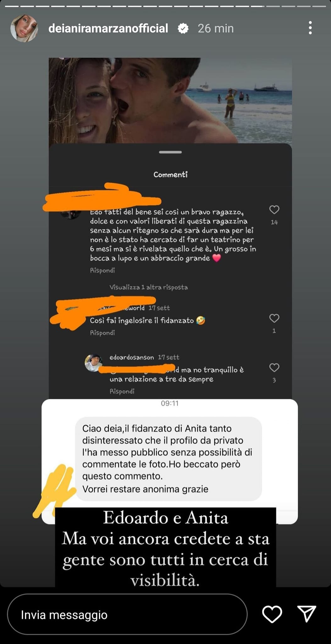This screenshot has height=644, width=331.
Task: Like edoardosanson's reply comment
Action: tap(274, 368)
